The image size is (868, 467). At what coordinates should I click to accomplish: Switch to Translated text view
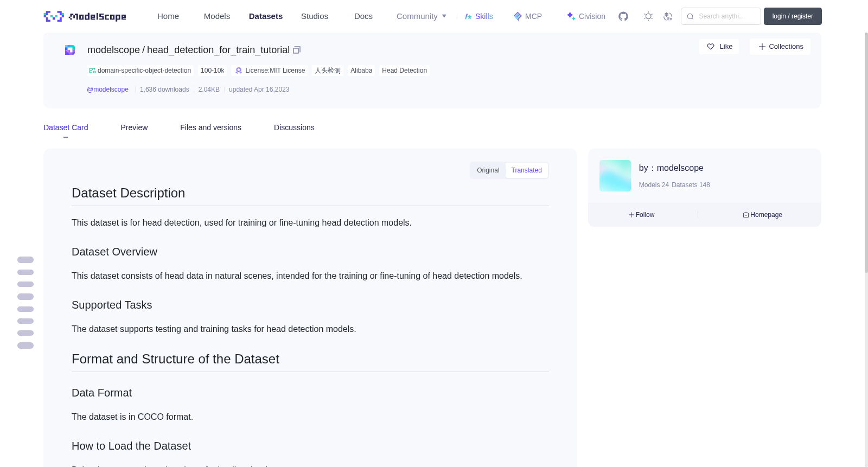tap(527, 170)
